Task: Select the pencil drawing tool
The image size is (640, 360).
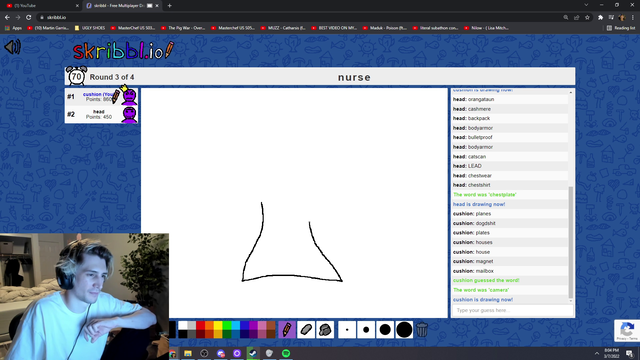Action: [287, 330]
